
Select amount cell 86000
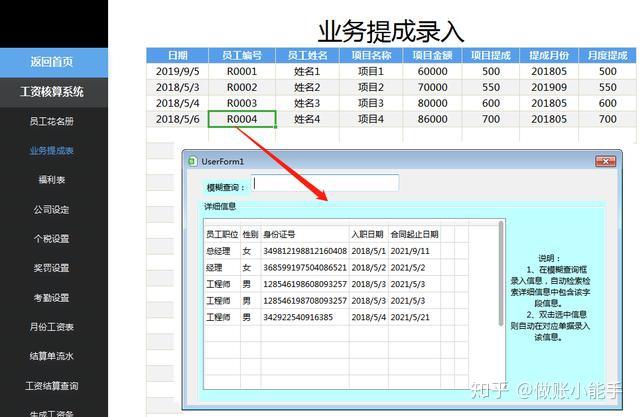coord(432,119)
